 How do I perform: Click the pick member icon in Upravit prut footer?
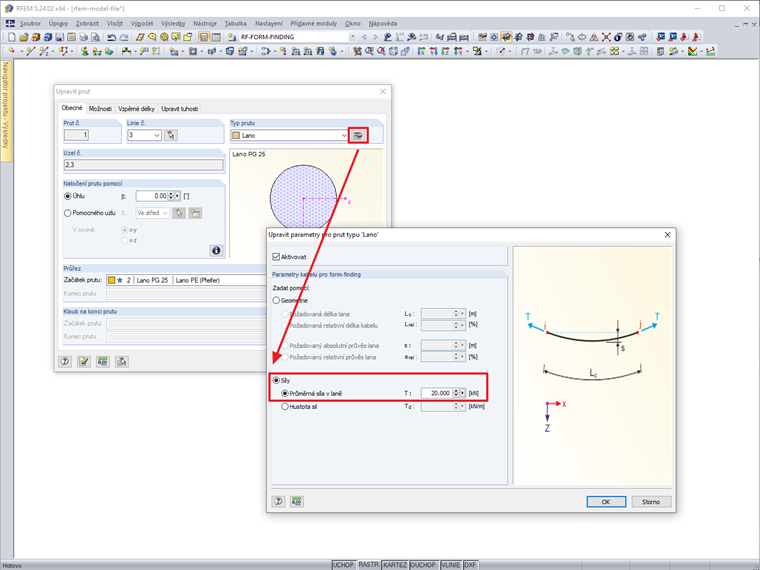(122, 362)
